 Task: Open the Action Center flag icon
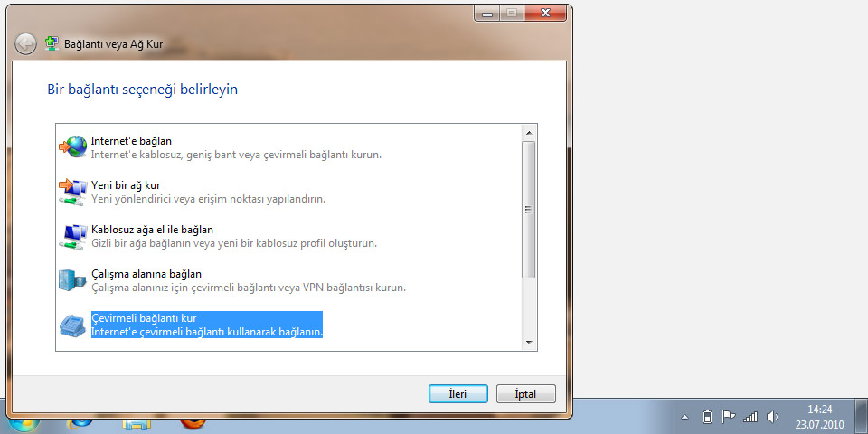click(728, 417)
